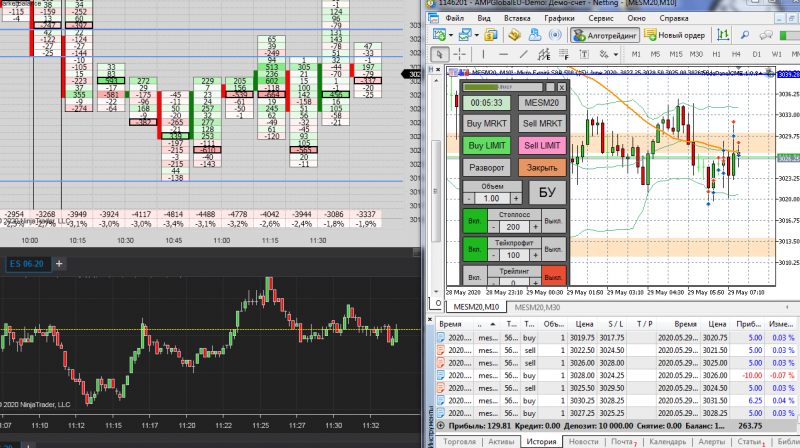Open chart profiles toolbar icon

click(x=464, y=35)
